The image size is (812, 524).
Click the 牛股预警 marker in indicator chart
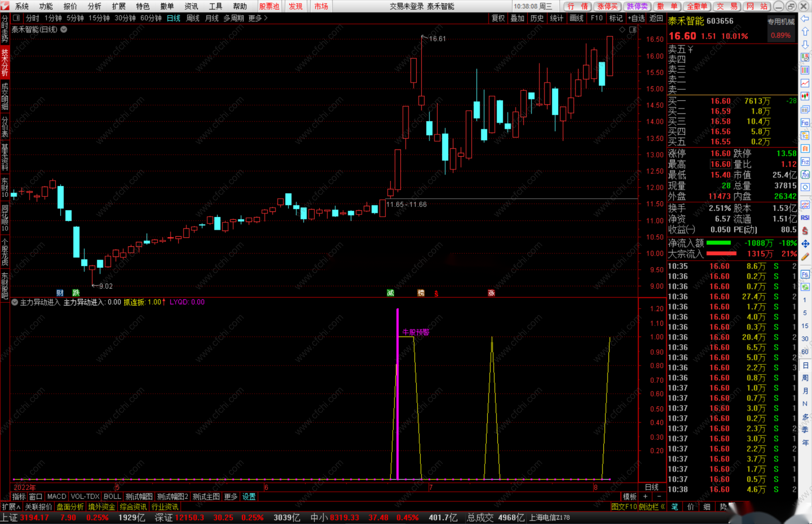click(x=415, y=332)
